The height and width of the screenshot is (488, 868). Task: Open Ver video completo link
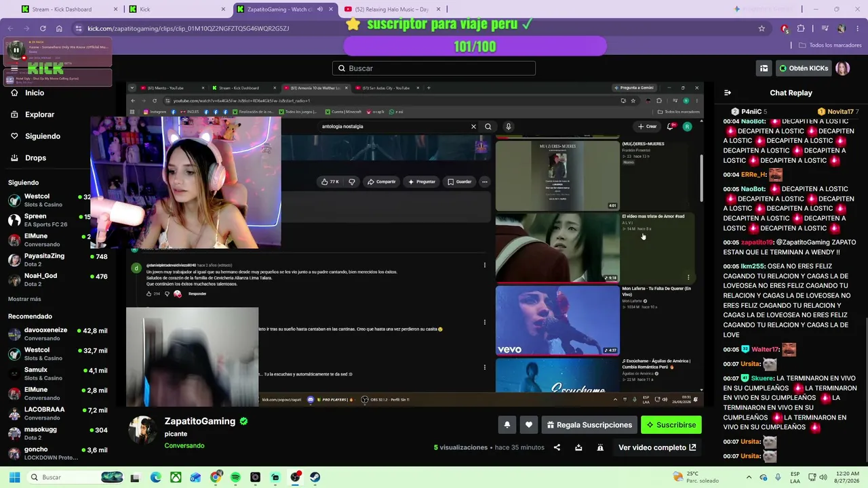coord(657,447)
